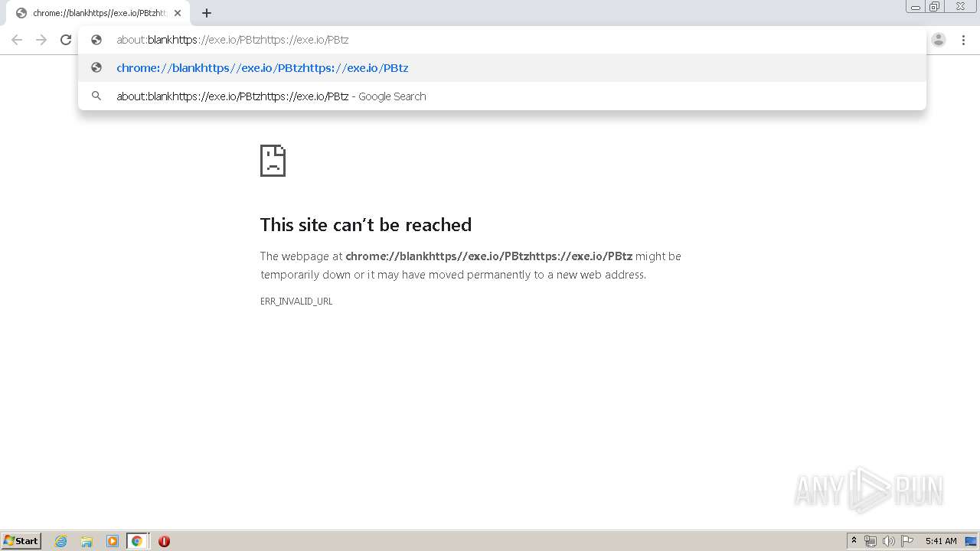
Task: Click inside the address bar text
Action: [x=233, y=40]
